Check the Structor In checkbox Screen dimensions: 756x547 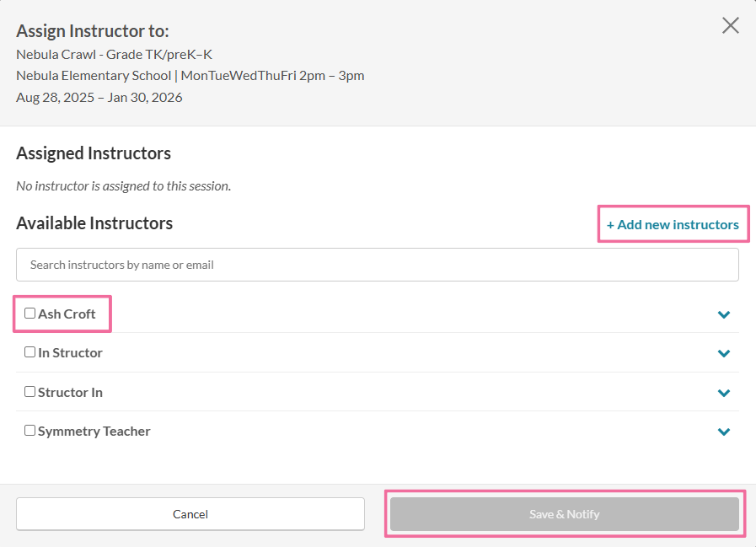point(29,391)
